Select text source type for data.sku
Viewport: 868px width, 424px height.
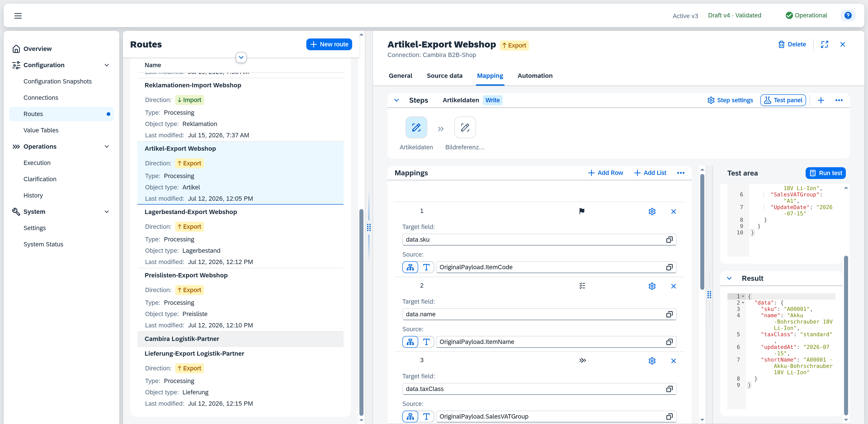(x=426, y=267)
